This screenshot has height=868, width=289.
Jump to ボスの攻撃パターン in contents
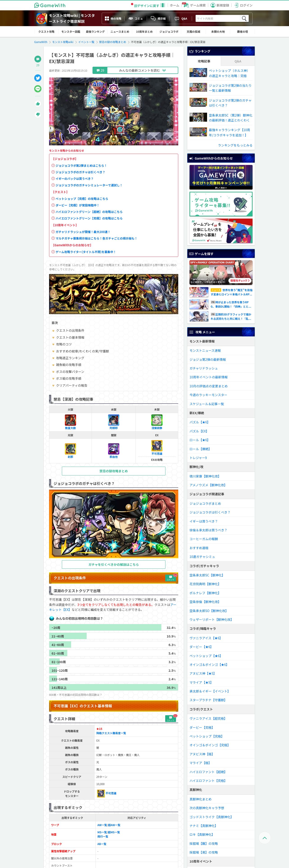point(70,372)
